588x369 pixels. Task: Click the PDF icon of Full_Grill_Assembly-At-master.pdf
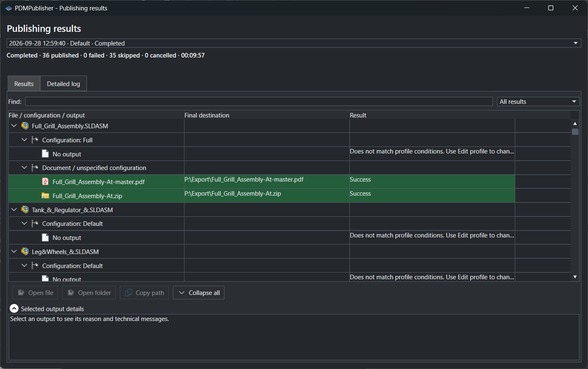tap(45, 182)
